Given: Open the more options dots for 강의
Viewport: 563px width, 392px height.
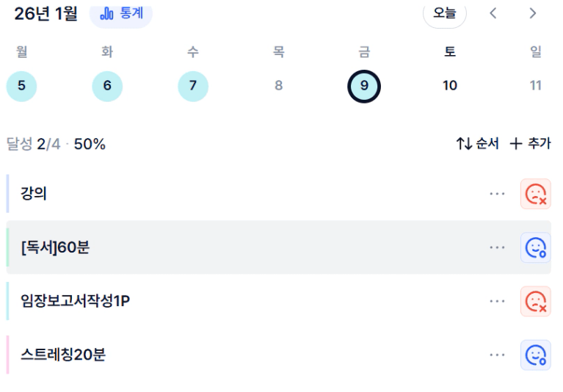Looking at the screenshot, I should 497,194.
